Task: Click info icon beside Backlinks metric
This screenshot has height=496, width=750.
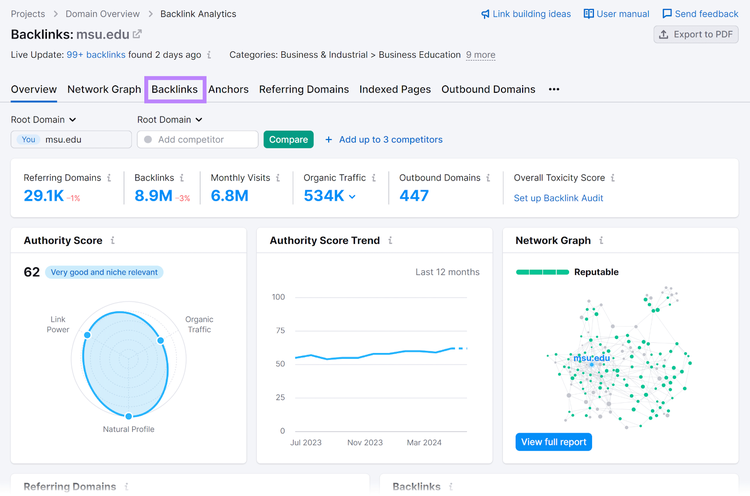Action: tap(182, 177)
